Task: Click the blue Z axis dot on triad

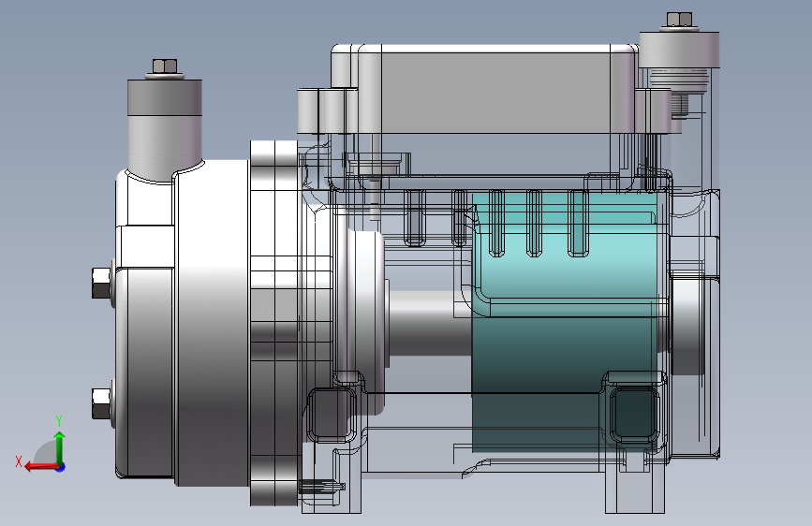Action: 61,467
